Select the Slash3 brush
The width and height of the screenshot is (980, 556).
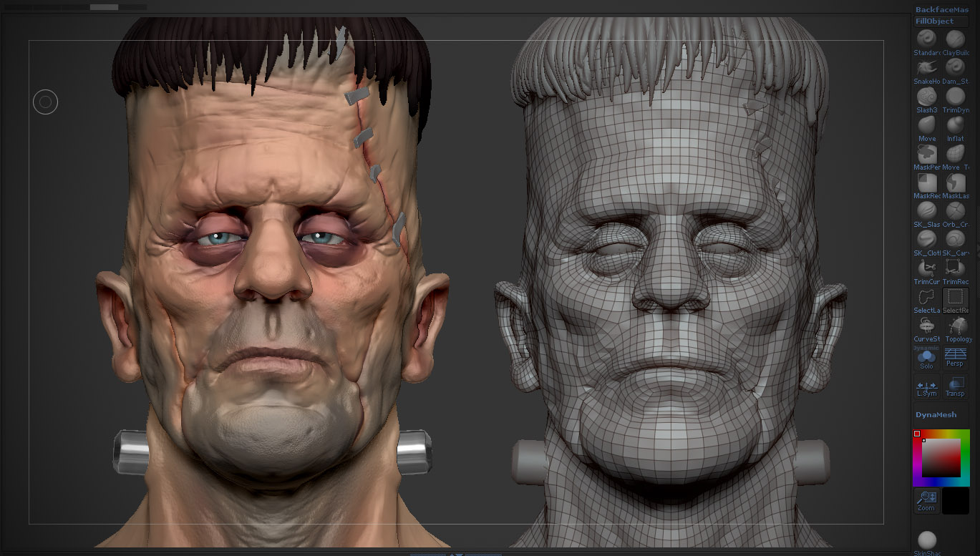pyautogui.click(x=927, y=100)
